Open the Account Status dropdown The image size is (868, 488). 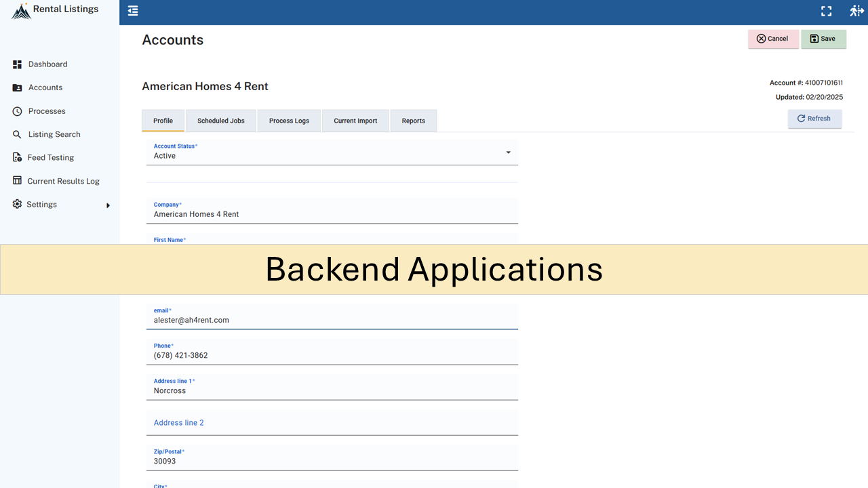pyautogui.click(x=332, y=152)
